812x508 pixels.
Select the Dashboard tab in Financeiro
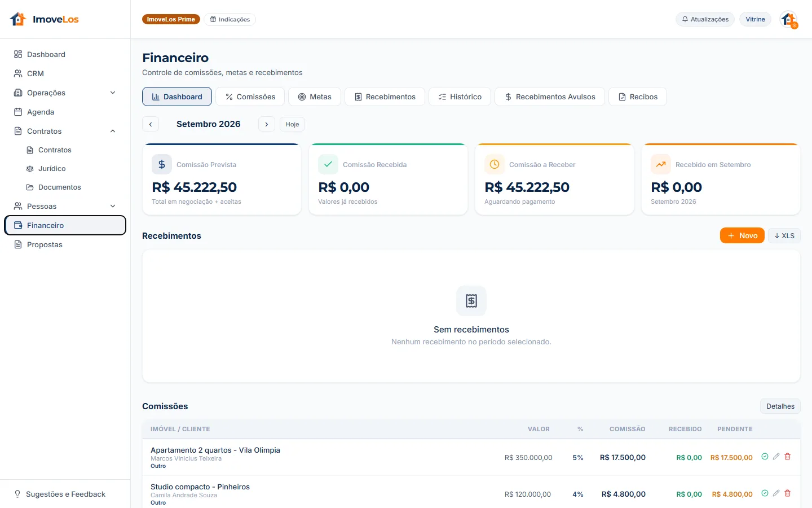(x=177, y=97)
